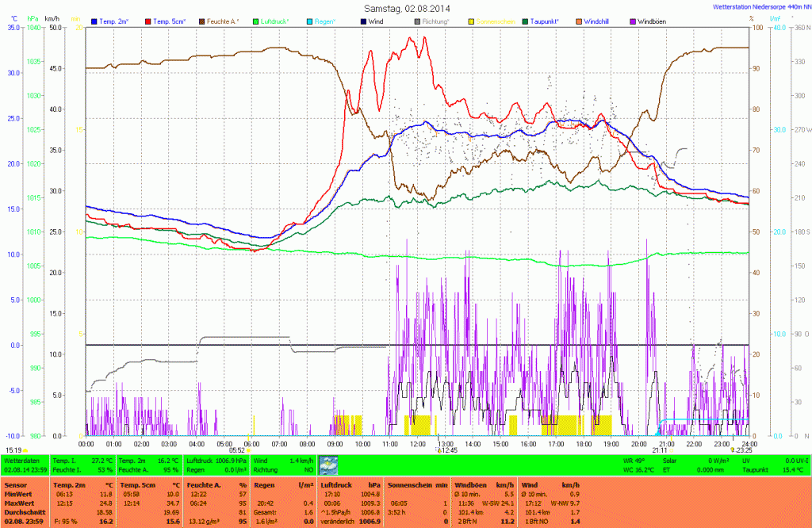Click the 21:11 sunset marker
The height and width of the screenshot is (528, 812).
click(660, 450)
